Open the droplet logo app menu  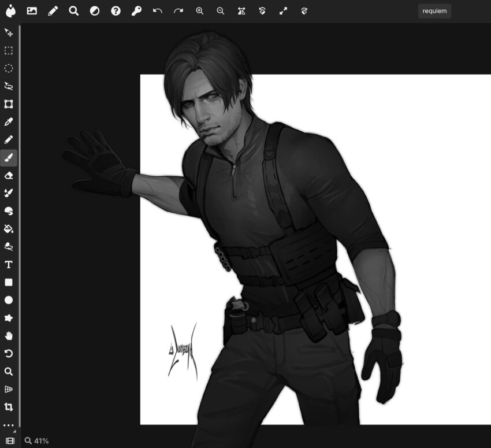point(10,11)
